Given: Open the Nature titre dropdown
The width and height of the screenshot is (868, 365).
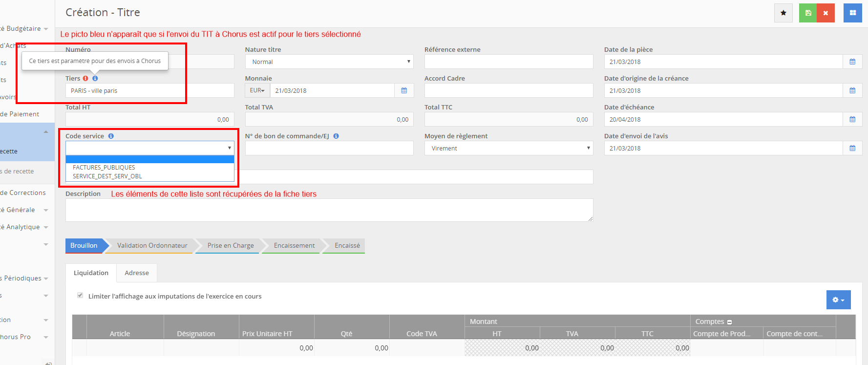Looking at the screenshot, I should pos(329,62).
